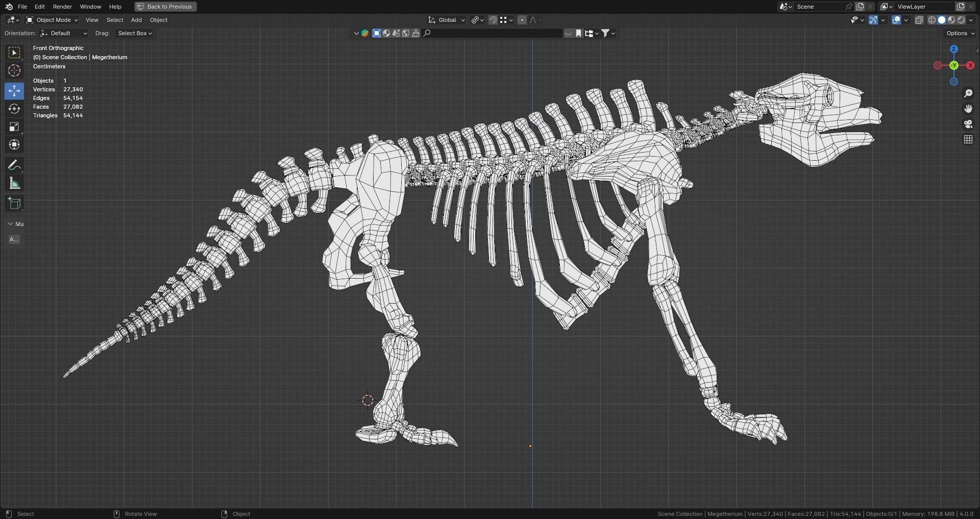This screenshot has width=980, height=519.
Task: Click the ViewLayer name field
Action: click(x=925, y=7)
